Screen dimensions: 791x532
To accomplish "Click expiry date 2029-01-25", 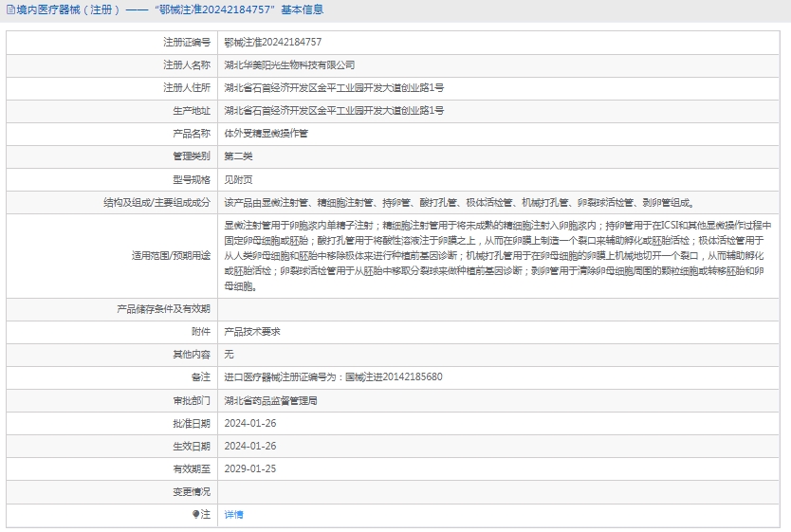I will (x=249, y=468).
